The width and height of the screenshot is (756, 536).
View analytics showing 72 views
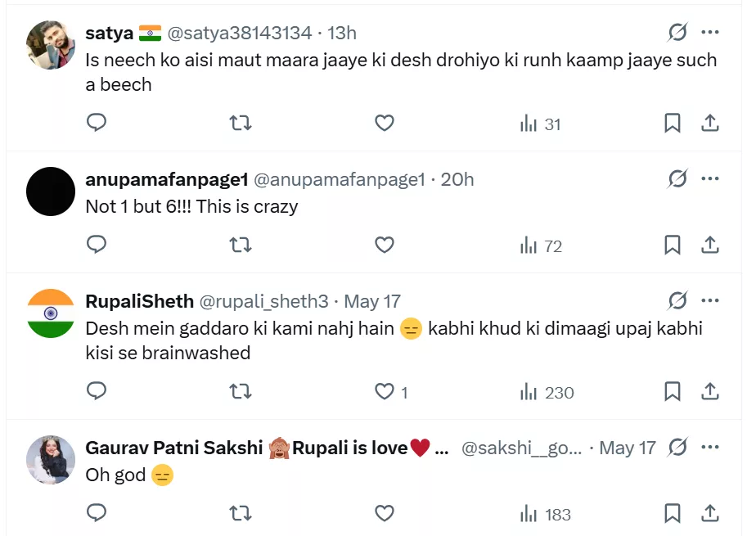541,245
